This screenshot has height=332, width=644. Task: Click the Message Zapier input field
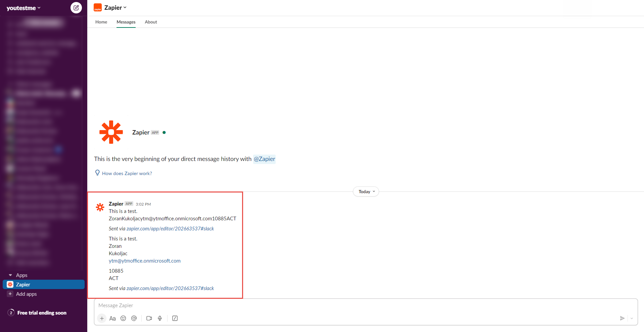366,306
